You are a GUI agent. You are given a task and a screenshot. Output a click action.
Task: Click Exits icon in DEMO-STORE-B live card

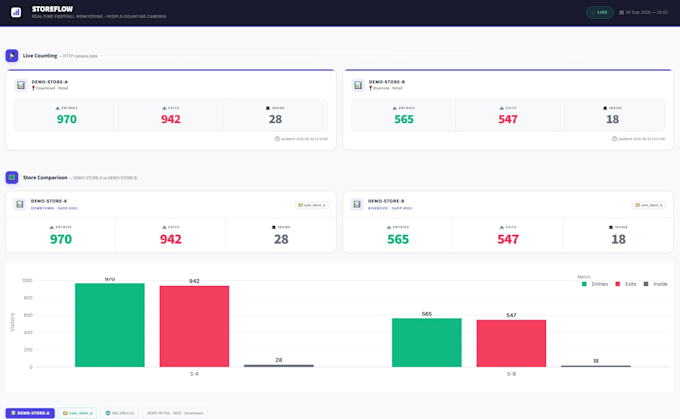point(502,108)
